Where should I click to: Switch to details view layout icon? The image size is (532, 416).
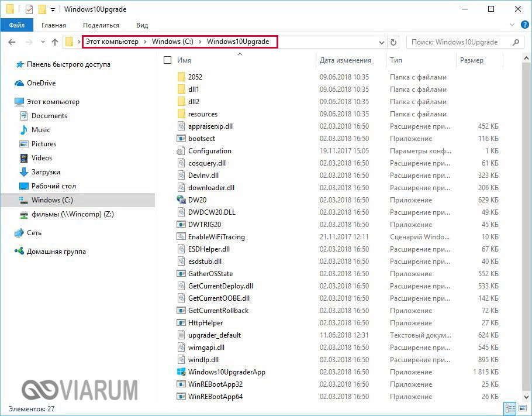[510, 407]
